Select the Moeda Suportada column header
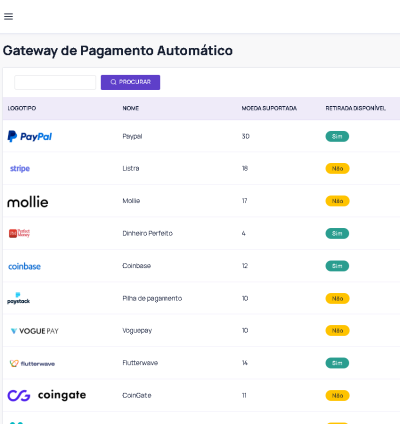 coord(269,108)
